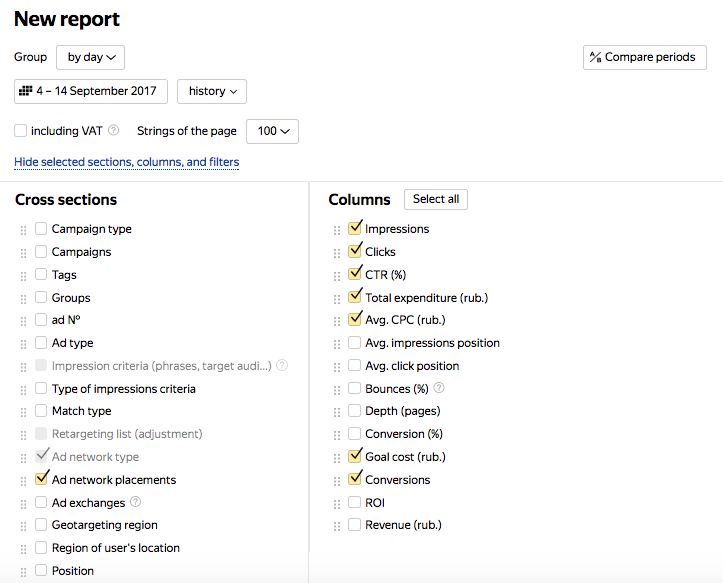723x583 pixels.
Task: Click the help icon by Impression criteria
Action: 282,366
